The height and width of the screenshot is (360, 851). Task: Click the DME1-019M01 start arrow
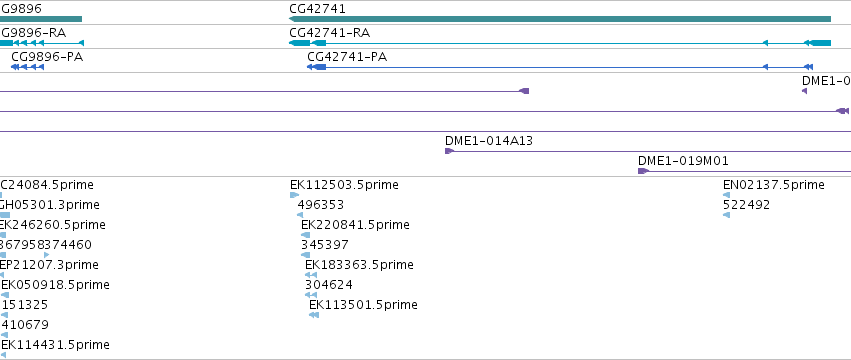[x=643, y=171]
